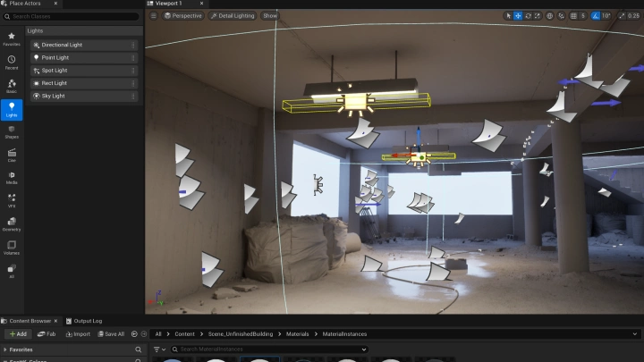Click Save All in Content Browser
Viewport: 644px width, 362px height.
pos(111,334)
